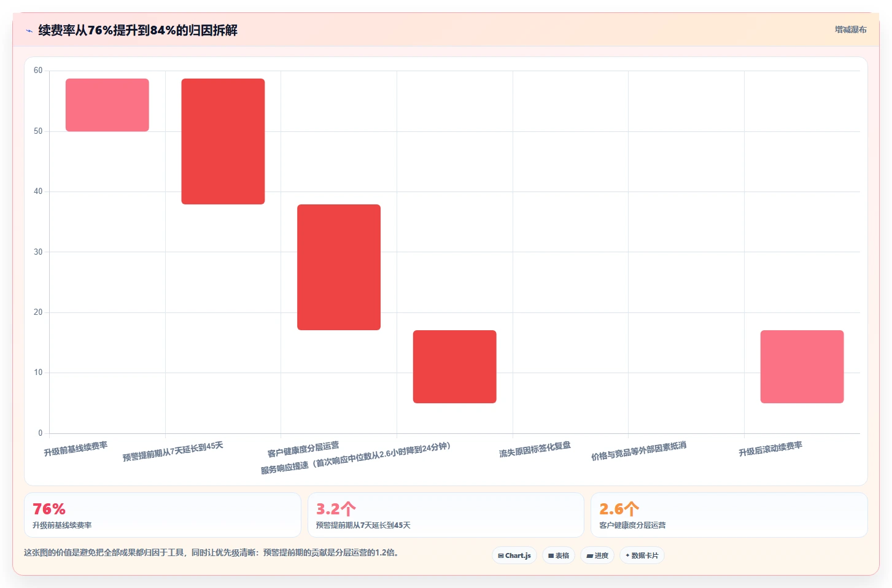
Task: Click the x-axis label 流失原因标签化复盘
Action: pyautogui.click(x=535, y=449)
